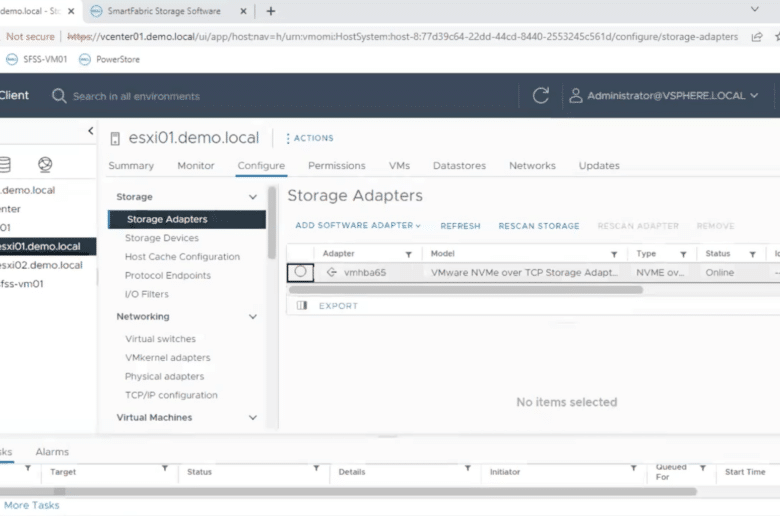Click the adapter table horizontal scrollbar

tap(466, 290)
